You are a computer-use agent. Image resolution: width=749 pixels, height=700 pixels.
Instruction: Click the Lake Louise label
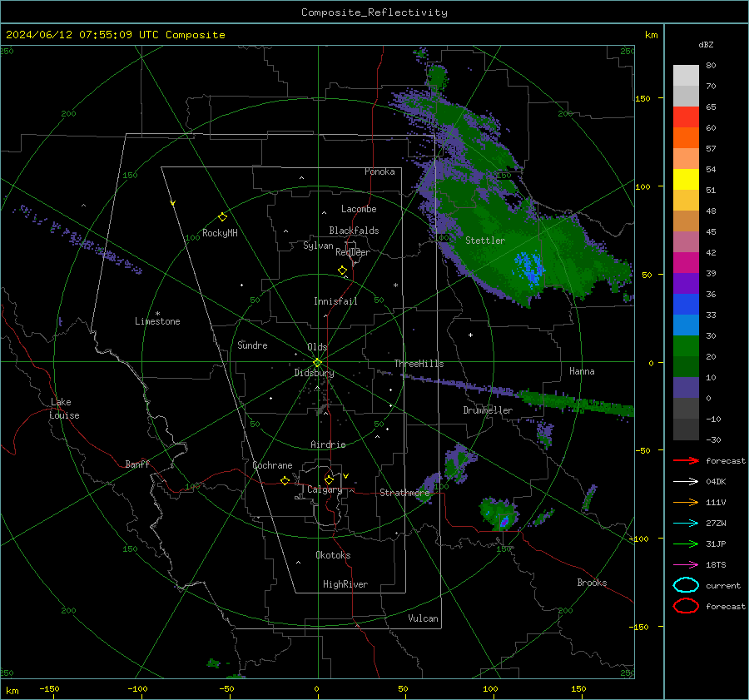64,409
